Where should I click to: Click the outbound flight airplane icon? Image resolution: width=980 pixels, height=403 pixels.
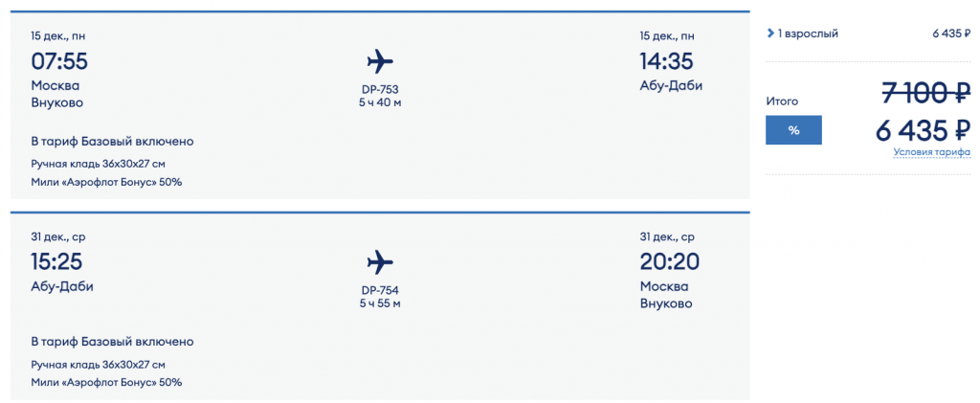pos(380,62)
